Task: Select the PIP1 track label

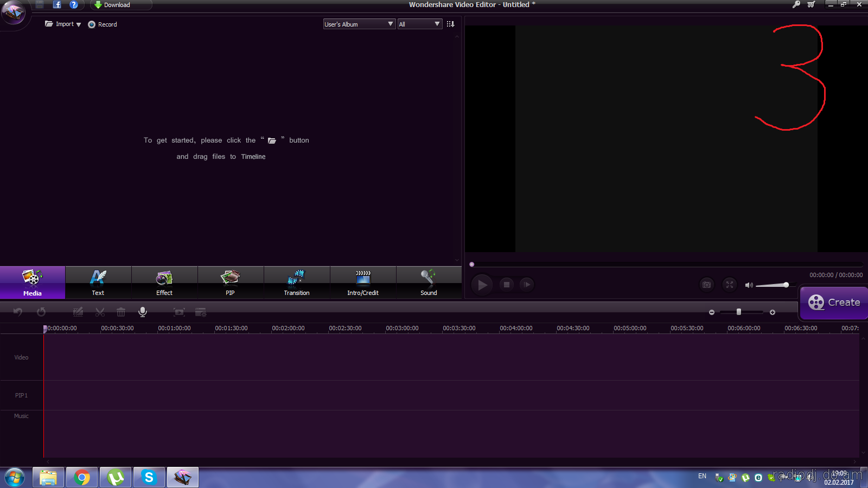Action: [x=21, y=395]
